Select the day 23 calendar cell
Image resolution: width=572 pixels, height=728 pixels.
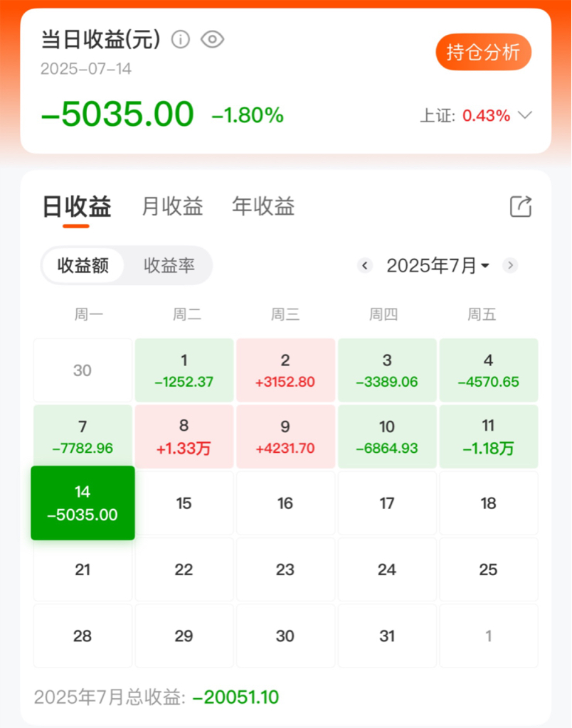(285, 569)
